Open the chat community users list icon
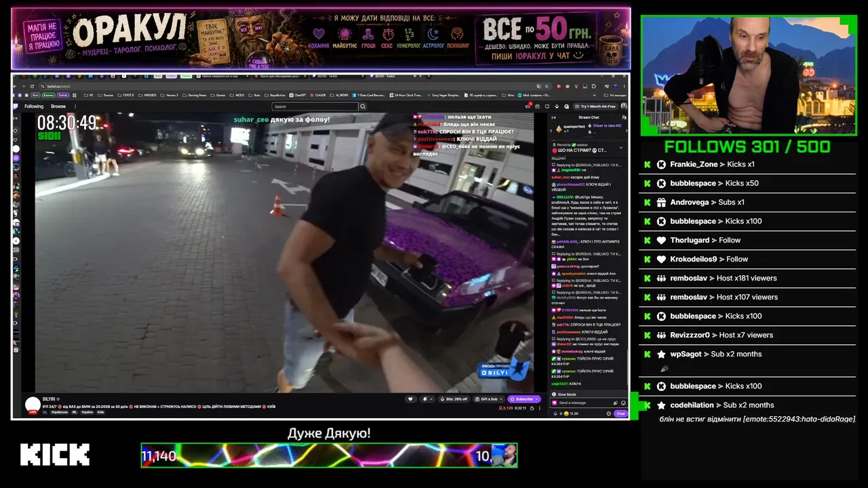 [625, 117]
